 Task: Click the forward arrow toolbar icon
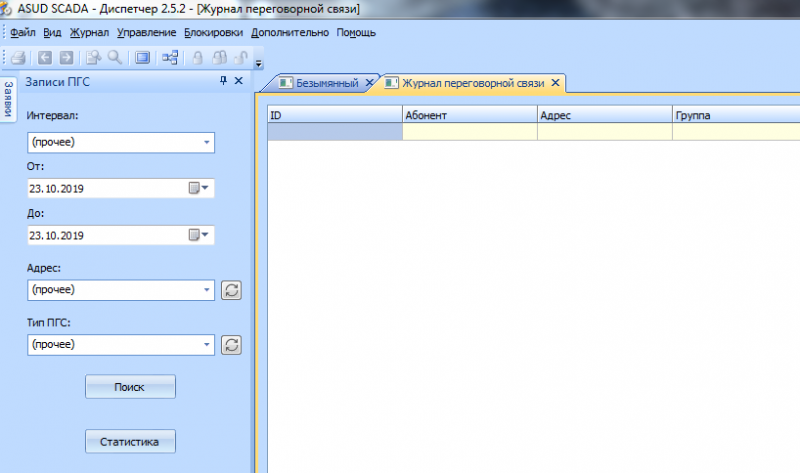(x=66, y=58)
